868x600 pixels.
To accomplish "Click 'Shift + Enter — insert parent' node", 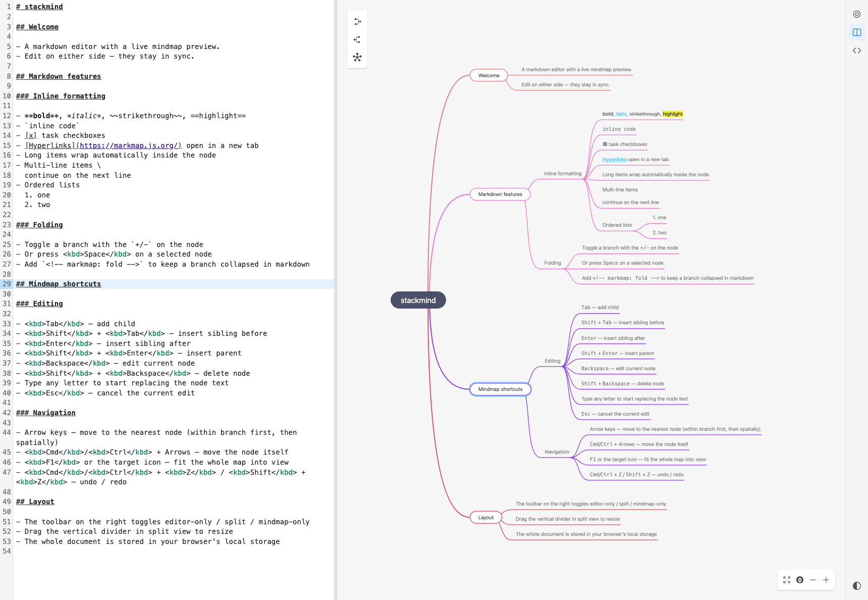I will [617, 354].
